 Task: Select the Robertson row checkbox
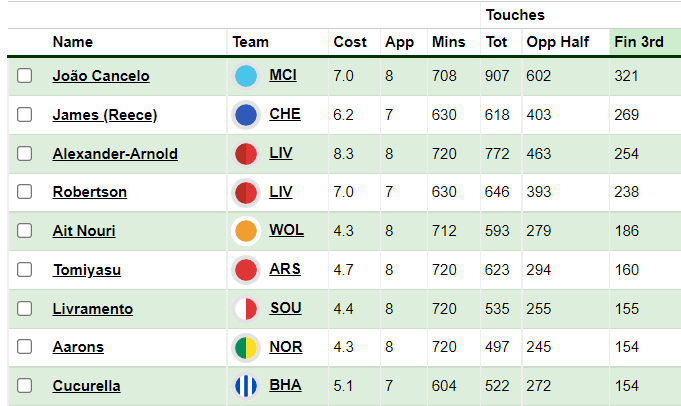(x=24, y=191)
